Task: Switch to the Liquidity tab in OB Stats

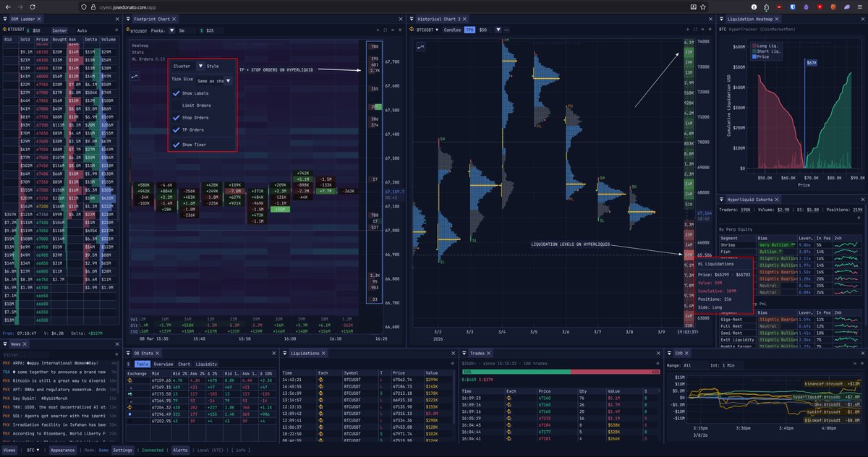Action: (206, 364)
